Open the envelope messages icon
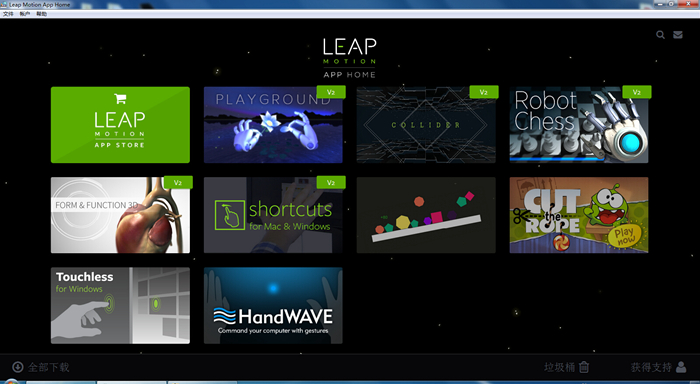Viewport: 700px width, 384px height. 678,35
